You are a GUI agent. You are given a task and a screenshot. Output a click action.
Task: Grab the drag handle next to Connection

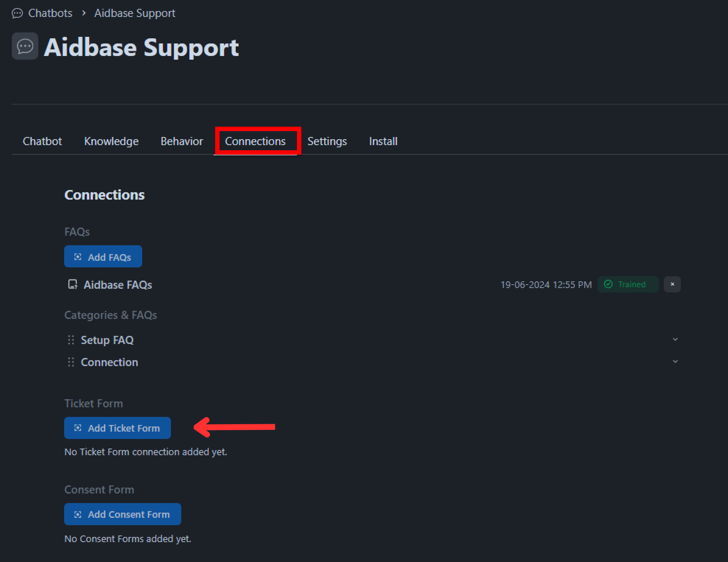click(71, 362)
